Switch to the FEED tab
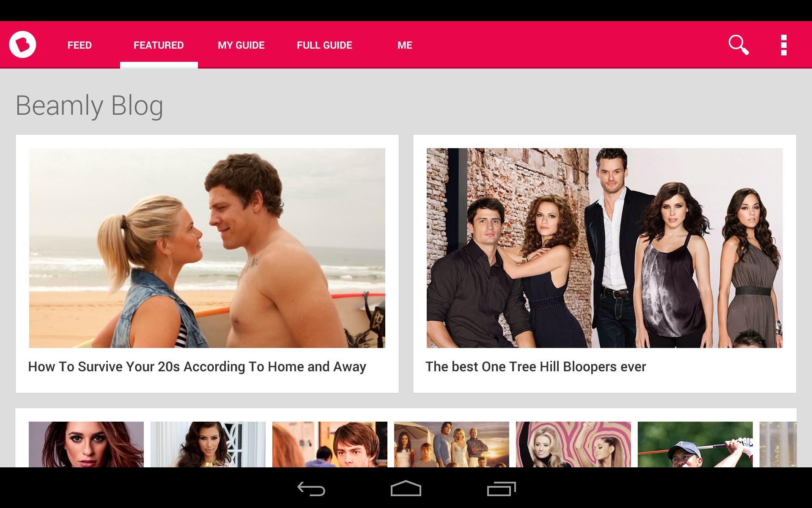 coord(80,45)
